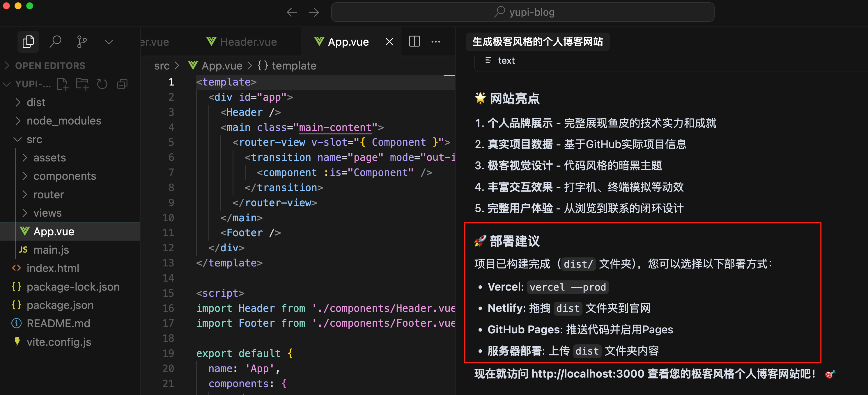This screenshot has width=868, height=395.
Task: Show more sidebar views chevron
Action: pos(109,42)
